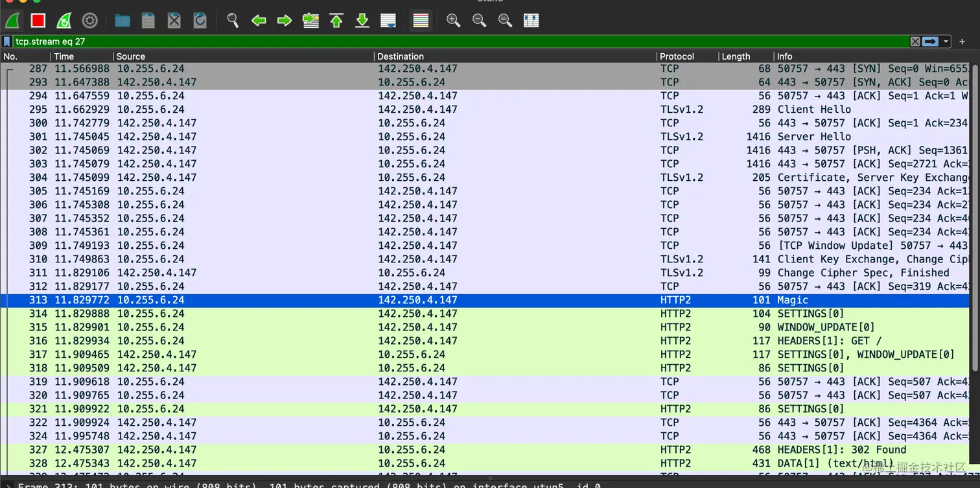Clear the display filter with X
This screenshot has width=980, height=488.
pyautogui.click(x=915, y=41)
